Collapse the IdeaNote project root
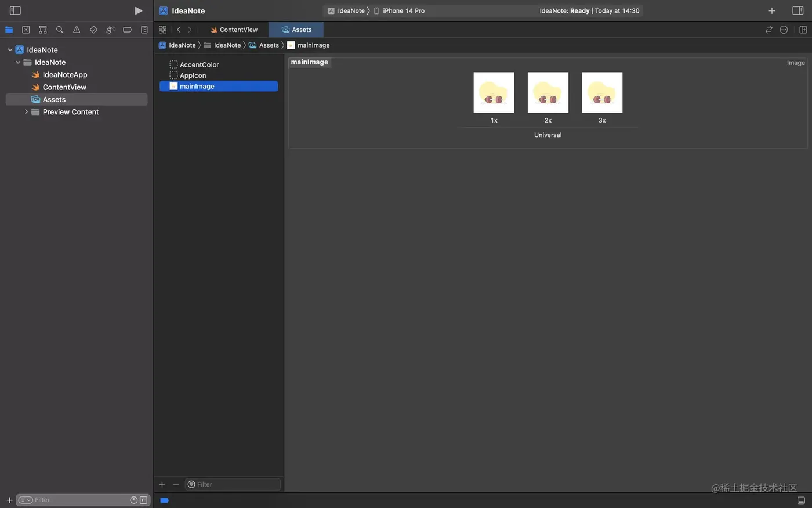 click(x=10, y=50)
